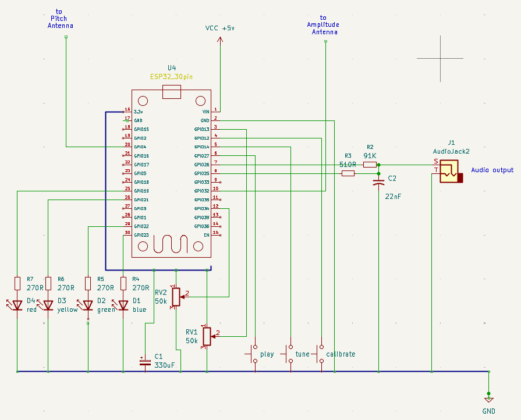Click the junction dot at R2 output
The height and width of the screenshot is (420, 521).
coord(378,165)
